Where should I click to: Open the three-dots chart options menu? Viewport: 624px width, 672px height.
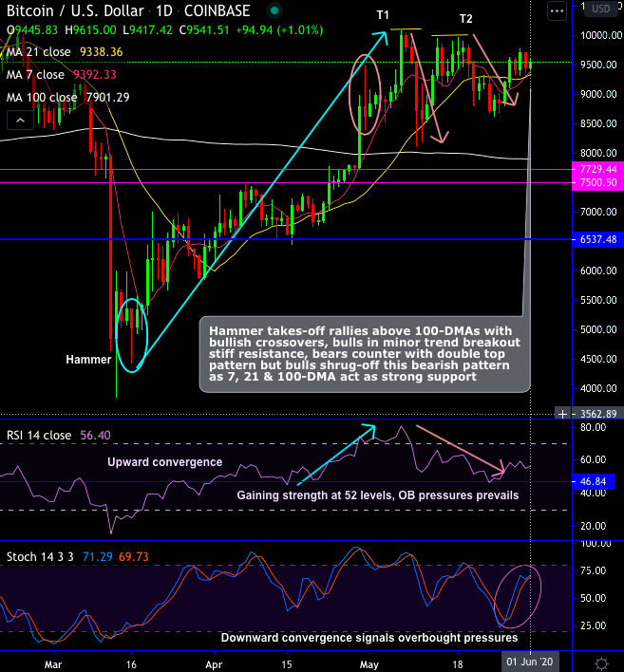(557, 11)
